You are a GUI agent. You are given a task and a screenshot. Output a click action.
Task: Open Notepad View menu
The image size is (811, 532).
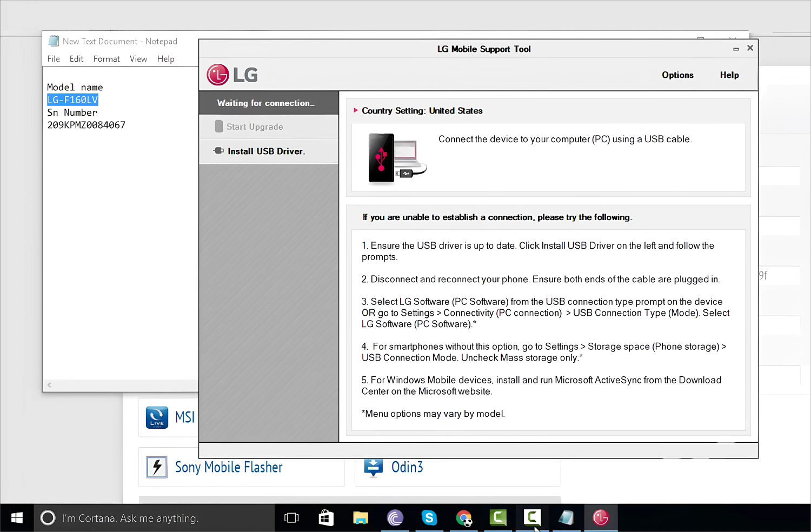pos(138,58)
